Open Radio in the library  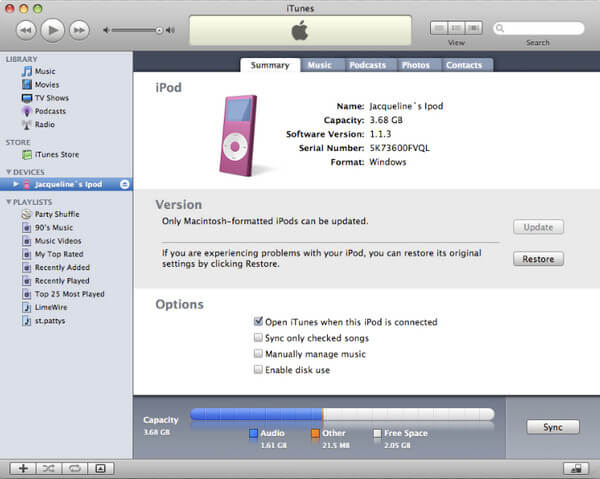38,125
